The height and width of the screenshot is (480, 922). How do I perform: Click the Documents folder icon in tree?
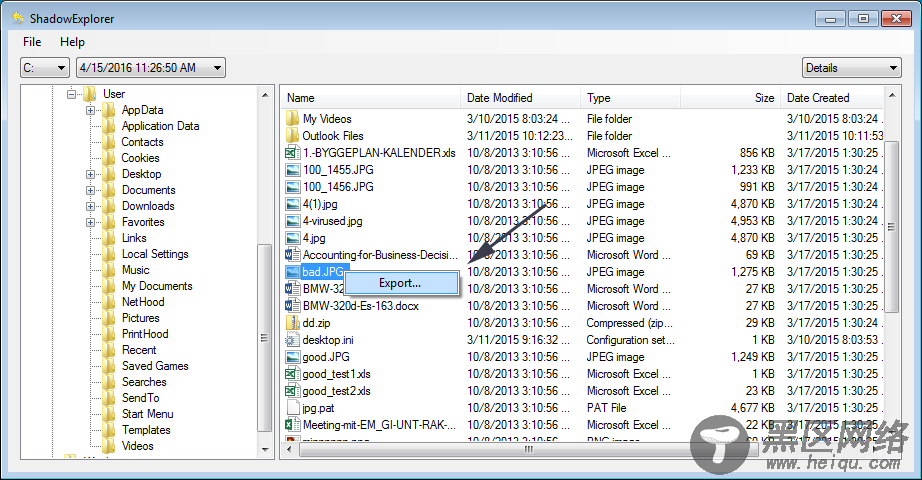(109, 190)
